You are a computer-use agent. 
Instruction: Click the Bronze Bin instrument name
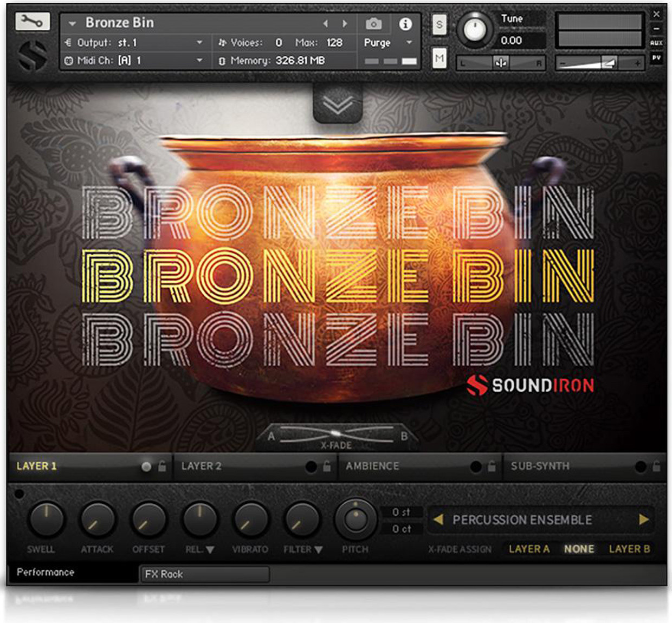coord(120,23)
